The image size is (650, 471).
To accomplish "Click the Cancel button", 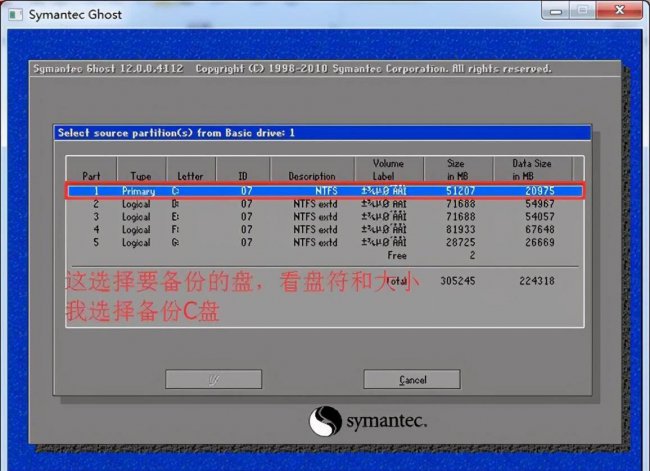I will click(412, 379).
